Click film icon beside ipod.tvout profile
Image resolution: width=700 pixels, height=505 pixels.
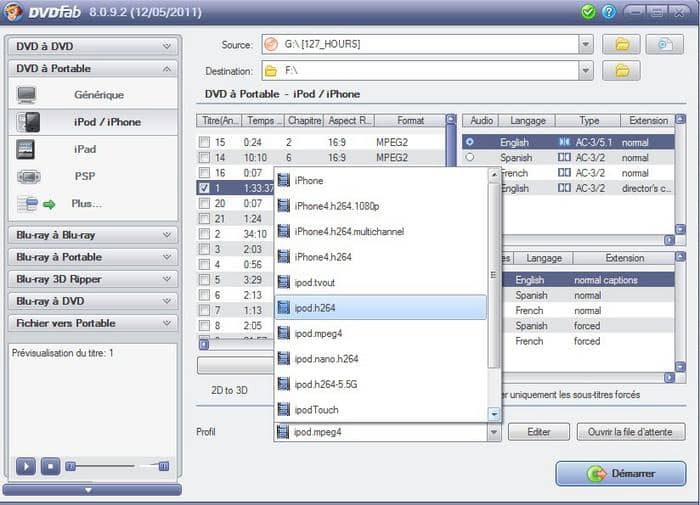(x=283, y=282)
